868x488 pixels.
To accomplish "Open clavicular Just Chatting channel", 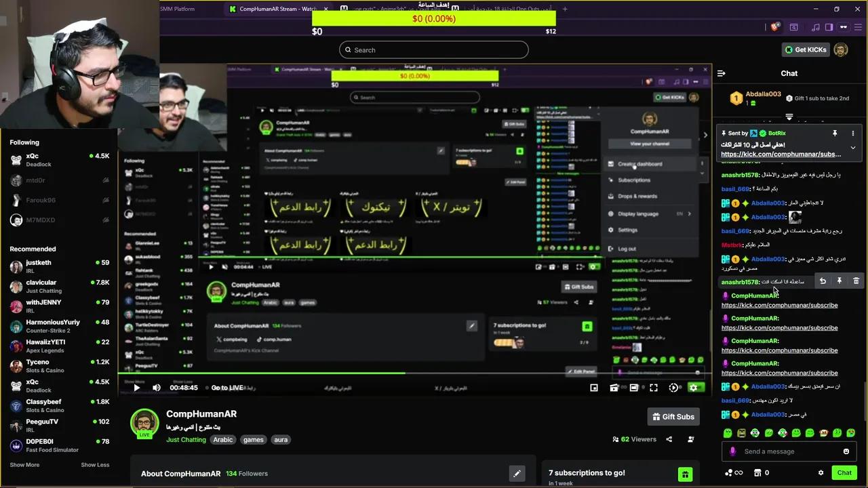I will pyautogui.click(x=60, y=286).
